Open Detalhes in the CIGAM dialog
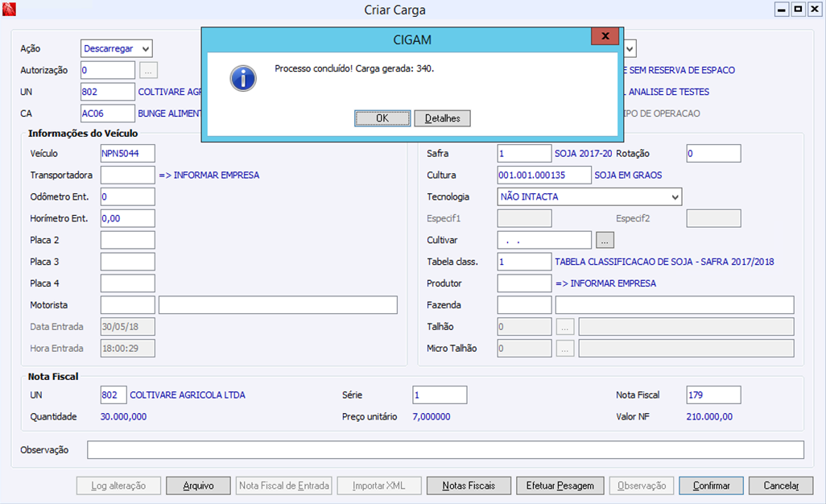The image size is (826, 504). pyautogui.click(x=443, y=118)
